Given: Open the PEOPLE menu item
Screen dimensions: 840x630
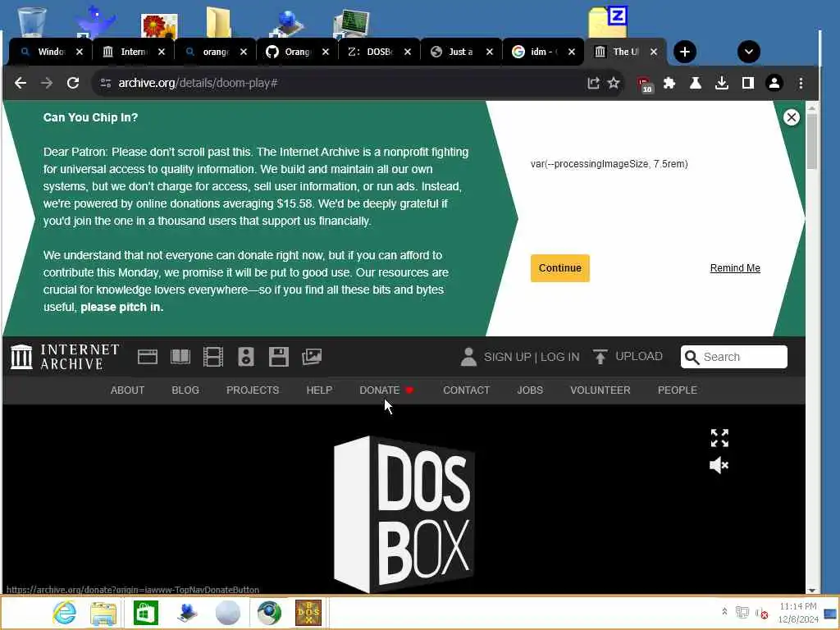Looking at the screenshot, I should [x=677, y=390].
